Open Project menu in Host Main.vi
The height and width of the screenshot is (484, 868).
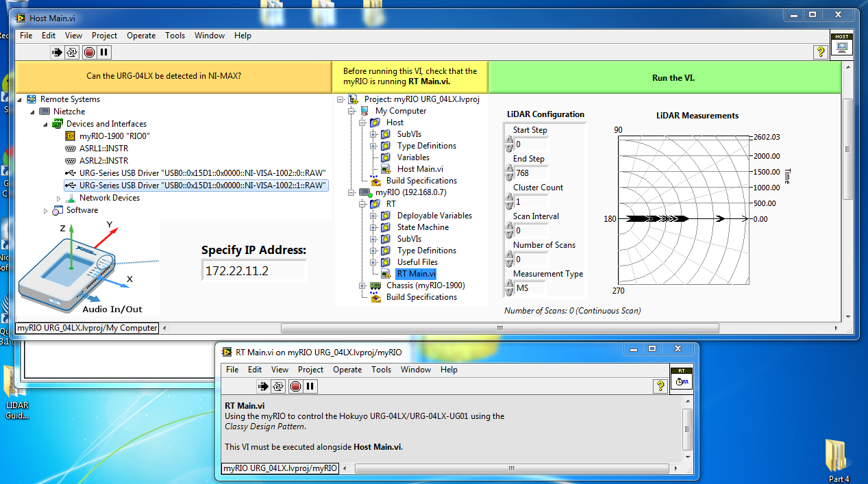pos(105,36)
